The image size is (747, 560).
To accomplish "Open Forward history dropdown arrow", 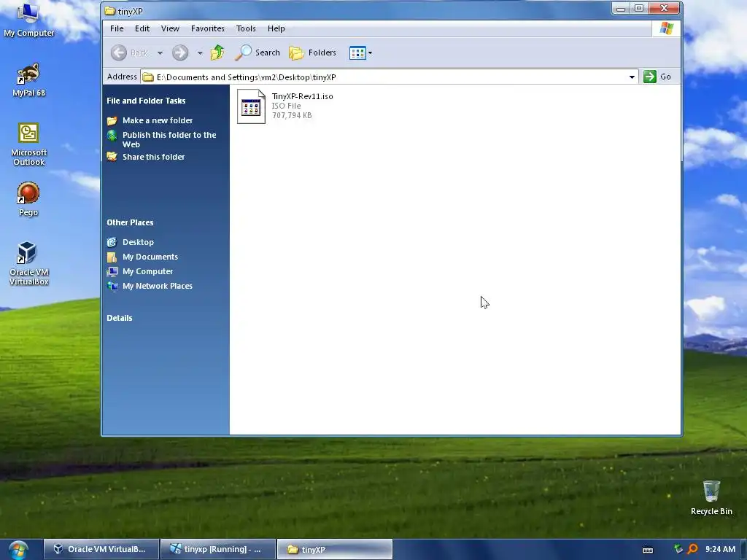I will click(x=200, y=52).
